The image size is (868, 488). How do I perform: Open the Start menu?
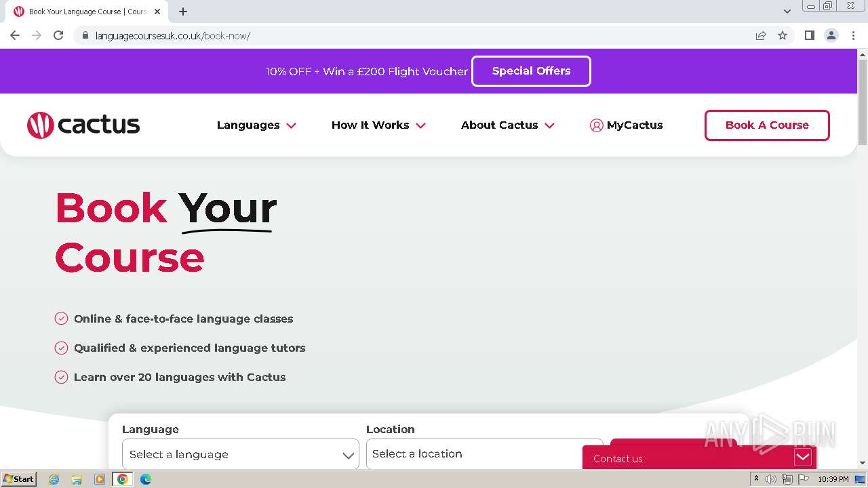[x=19, y=479]
